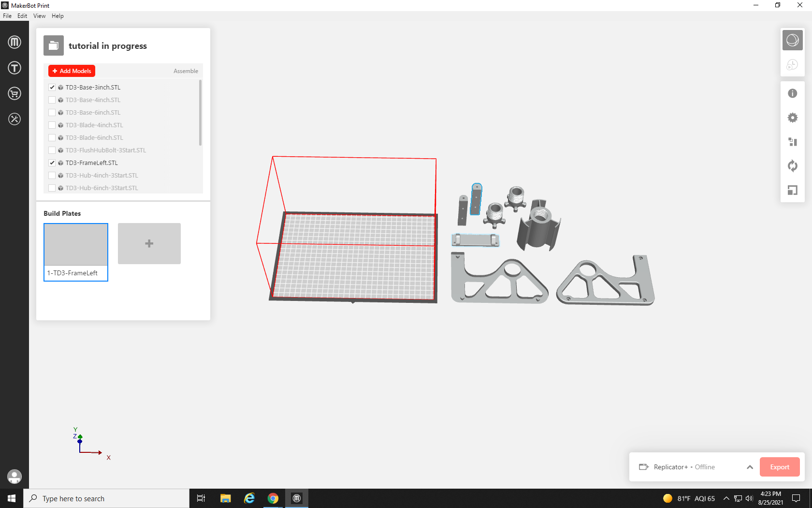Viewport: 812px width, 508px height.
Task: Check the TD3-Hub-4inch-3Start.STL checkbox
Action: 52,176
